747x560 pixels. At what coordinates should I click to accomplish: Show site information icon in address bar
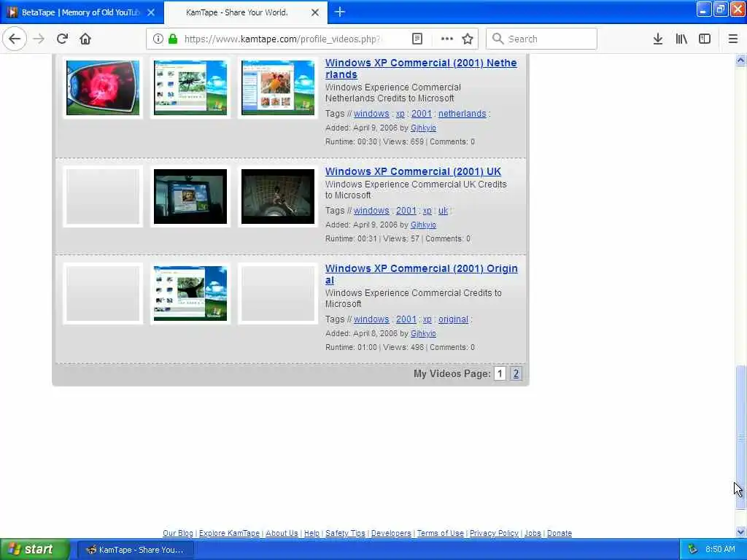[x=158, y=39]
